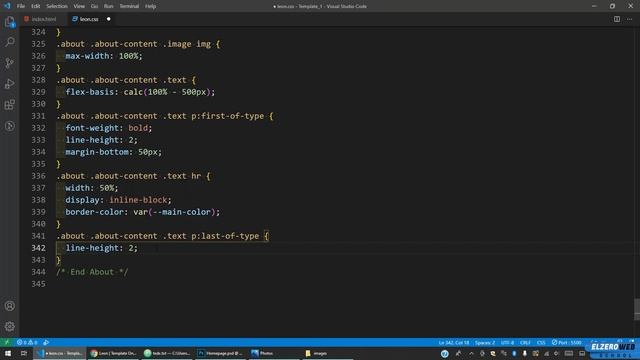Click line number 342 in the gutter

[x=38, y=248]
